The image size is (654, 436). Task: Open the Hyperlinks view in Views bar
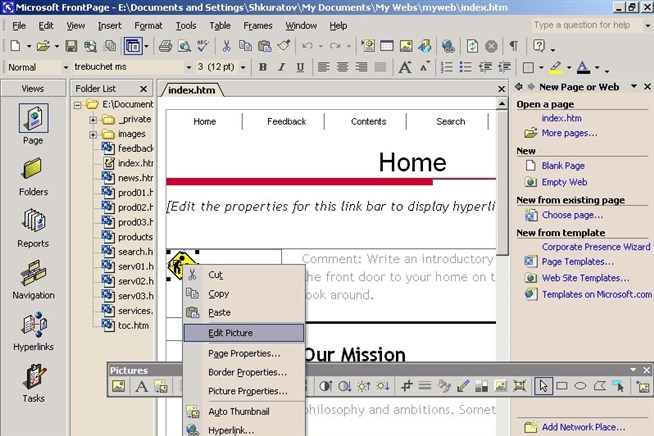33,331
